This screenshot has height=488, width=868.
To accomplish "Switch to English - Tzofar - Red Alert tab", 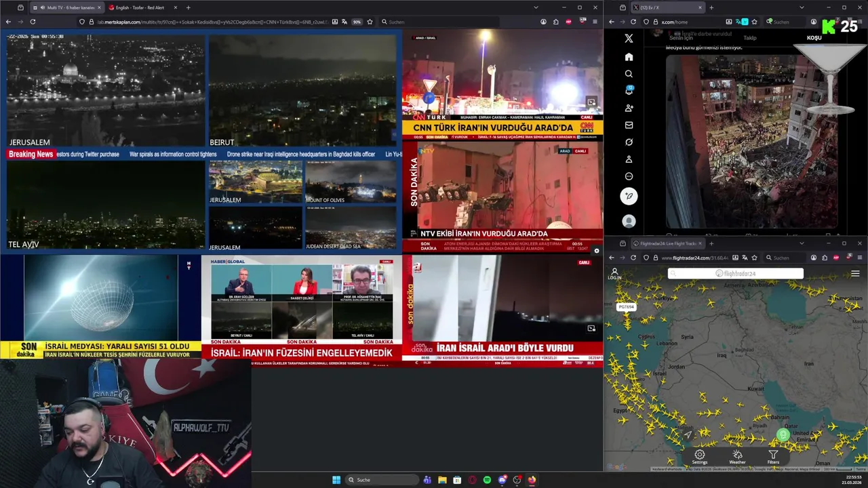I will (142, 7).
